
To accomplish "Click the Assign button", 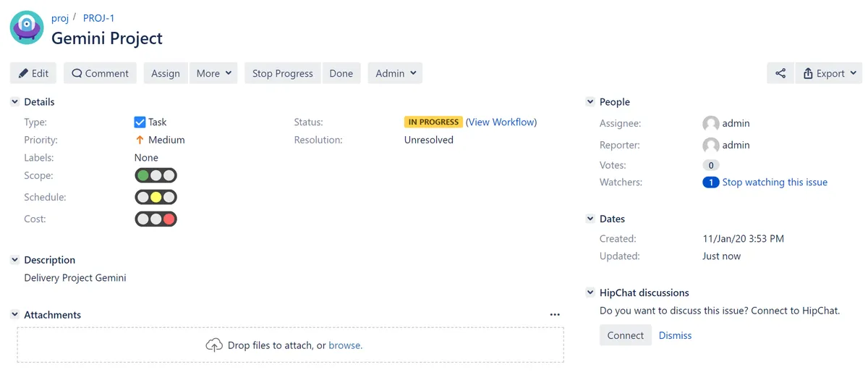I will pos(166,73).
